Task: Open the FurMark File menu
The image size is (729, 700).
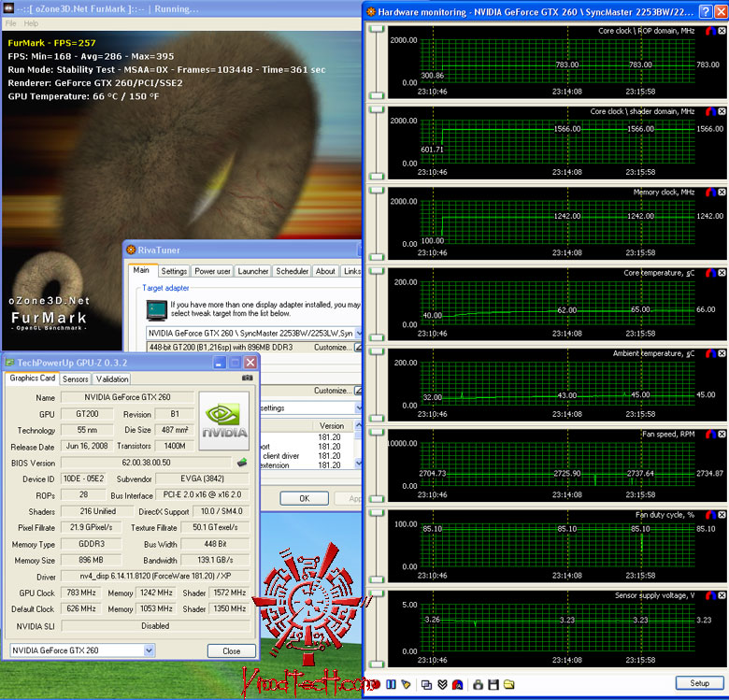Action: point(10,23)
